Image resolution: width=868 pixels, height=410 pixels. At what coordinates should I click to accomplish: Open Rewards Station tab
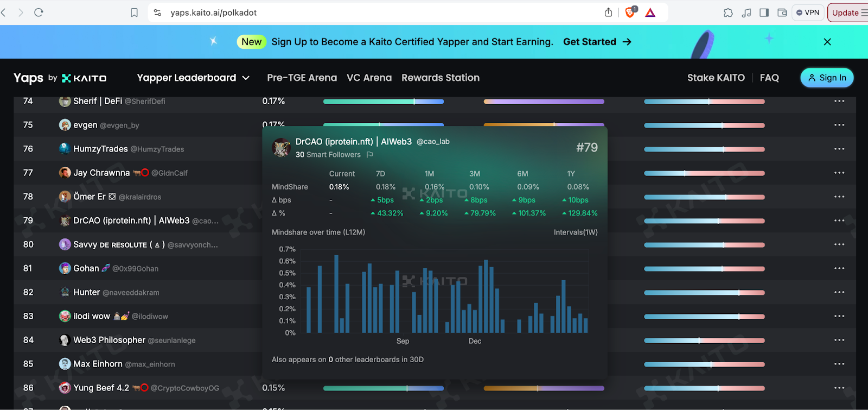(441, 78)
